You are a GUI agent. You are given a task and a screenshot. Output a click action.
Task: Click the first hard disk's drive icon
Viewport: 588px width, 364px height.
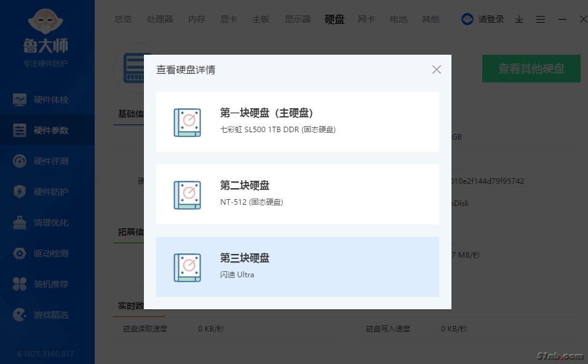click(187, 122)
